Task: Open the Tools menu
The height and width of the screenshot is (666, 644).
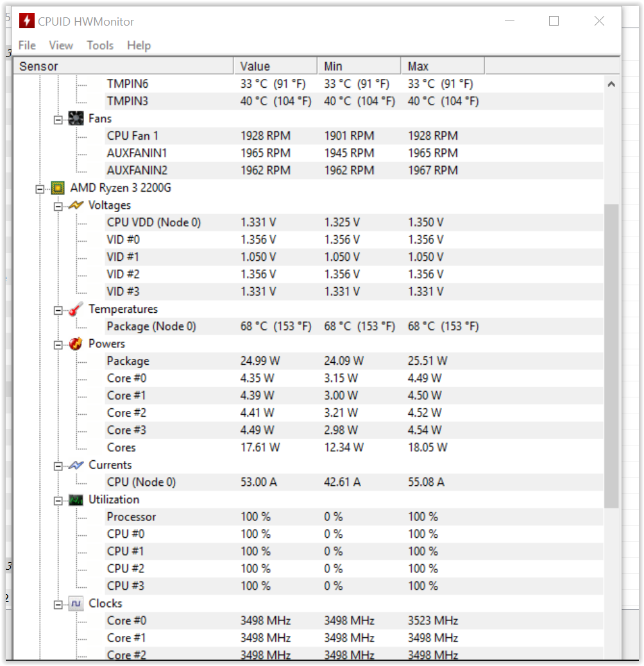Action: (x=100, y=46)
